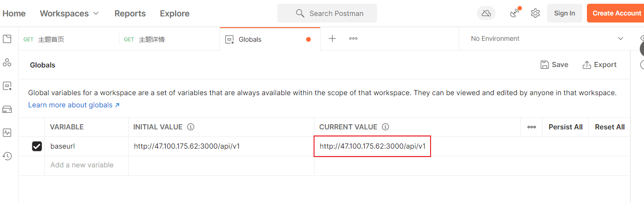Open the Explore page

(175, 13)
